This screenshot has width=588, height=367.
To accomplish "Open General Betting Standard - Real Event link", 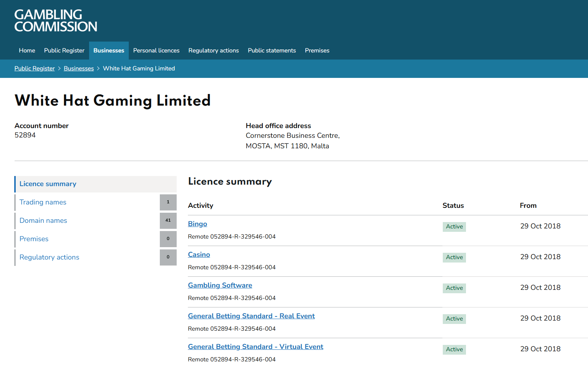I will (252, 316).
